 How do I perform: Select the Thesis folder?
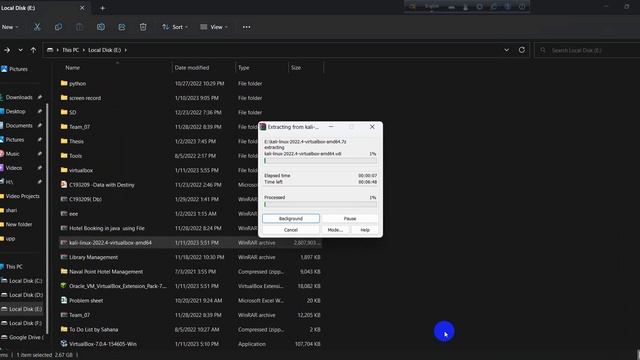pos(76,141)
